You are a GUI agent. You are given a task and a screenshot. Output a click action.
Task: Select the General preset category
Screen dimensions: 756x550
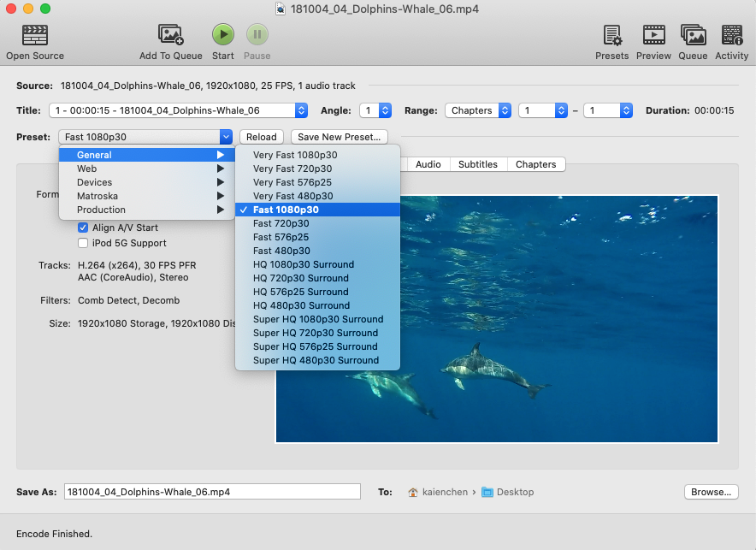point(146,155)
